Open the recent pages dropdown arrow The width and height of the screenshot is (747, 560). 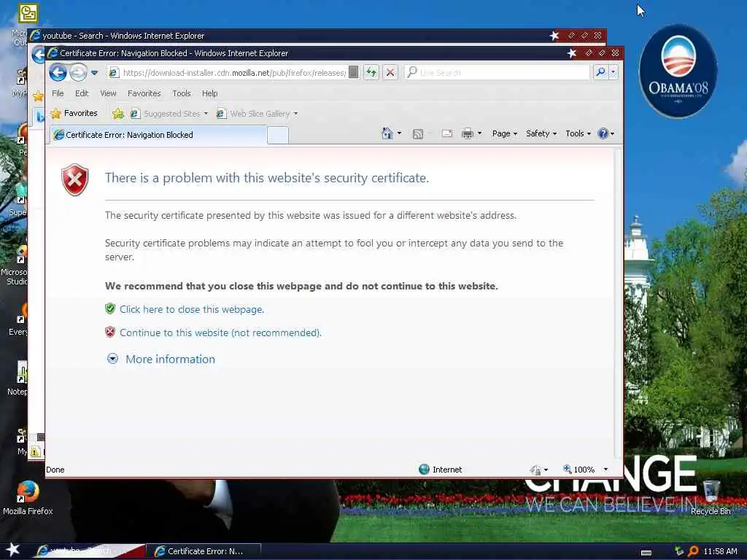coord(94,73)
